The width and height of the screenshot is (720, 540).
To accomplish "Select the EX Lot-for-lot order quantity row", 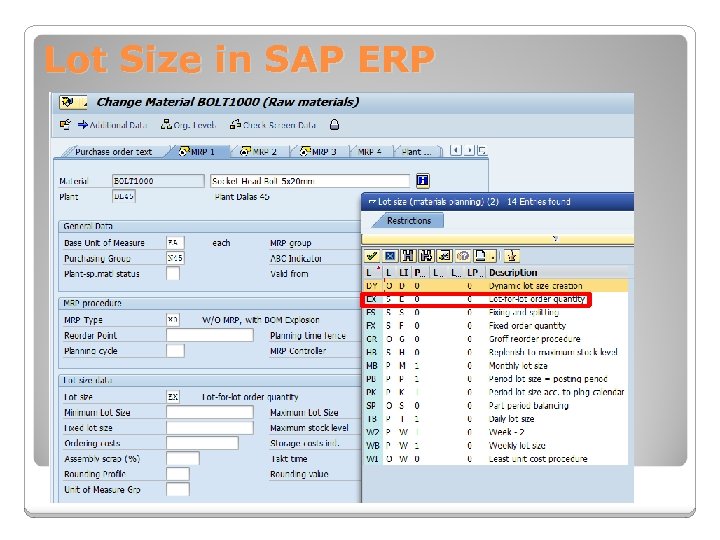I will (x=495, y=299).
